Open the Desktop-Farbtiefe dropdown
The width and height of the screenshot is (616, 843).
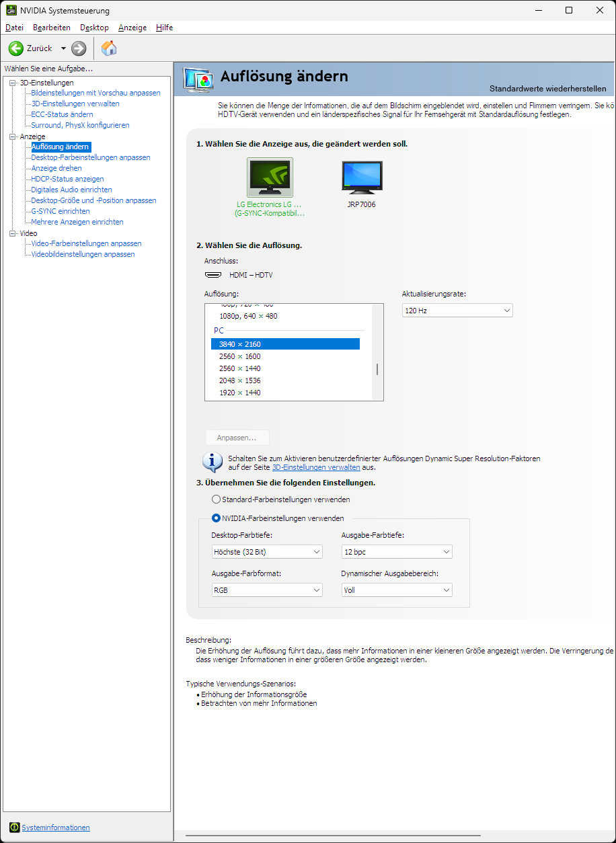[267, 552]
